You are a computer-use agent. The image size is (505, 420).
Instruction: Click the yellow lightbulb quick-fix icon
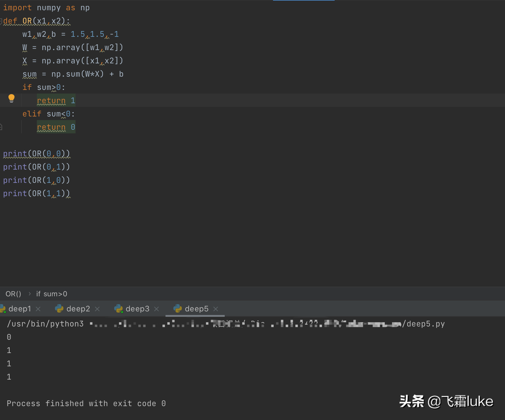tap(11, 98)
